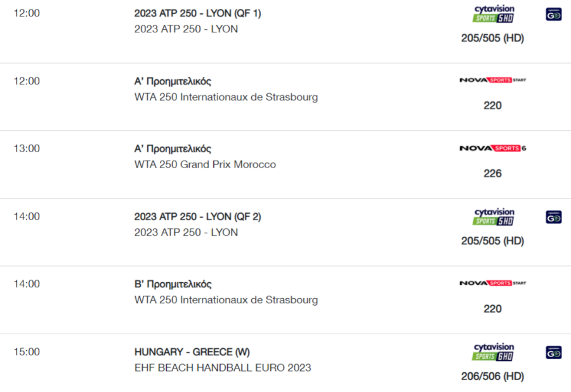This screenshot has width=571, height=392.
Task: Click WTA 250 Grand Prix Morocco subtitle
Action: (205, 164)
